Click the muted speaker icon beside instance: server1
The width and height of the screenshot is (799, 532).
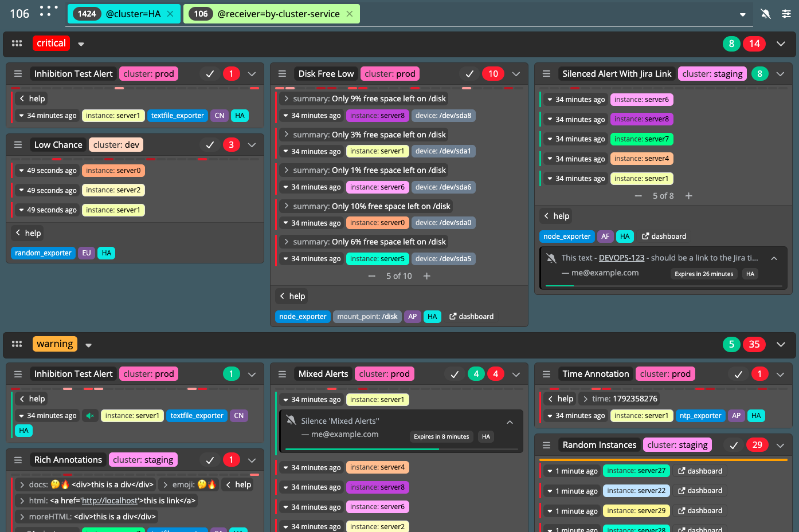[x=90, y=416]
